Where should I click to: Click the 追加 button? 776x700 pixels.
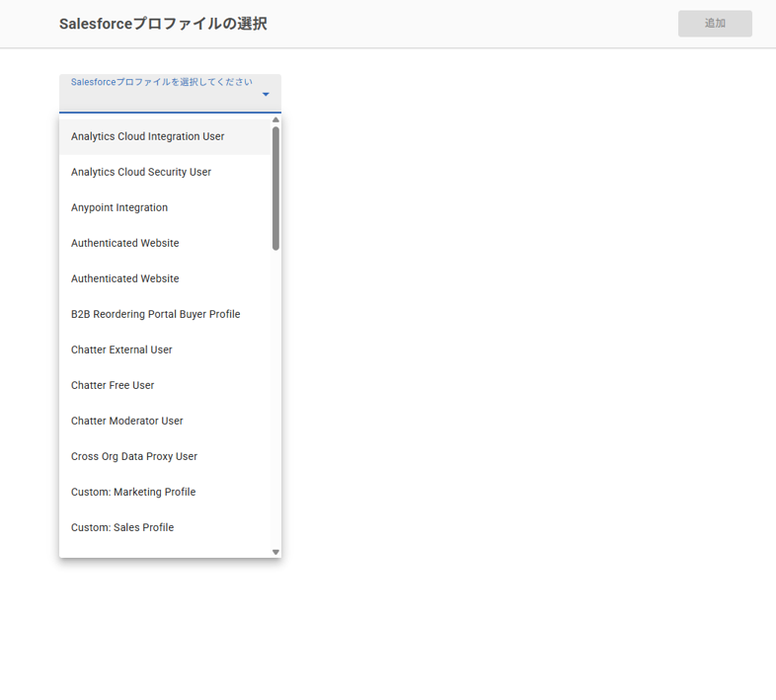pyautogui.click(x=715, y=24)
